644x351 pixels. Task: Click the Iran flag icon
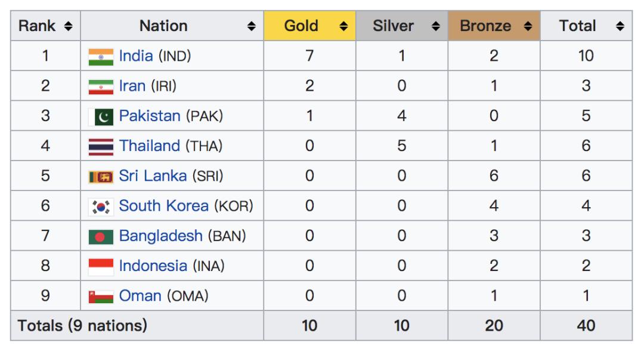click(x=101, y=87)
